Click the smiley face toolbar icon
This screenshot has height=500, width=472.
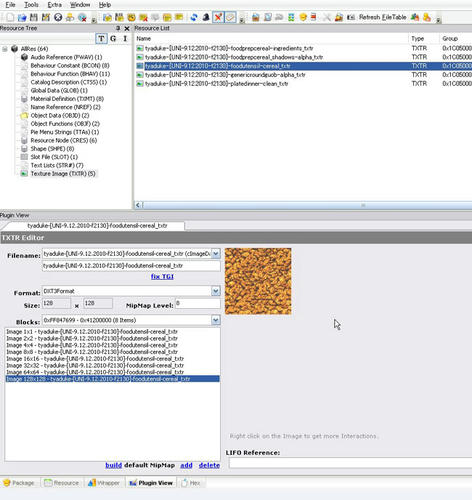click(303, 17)
